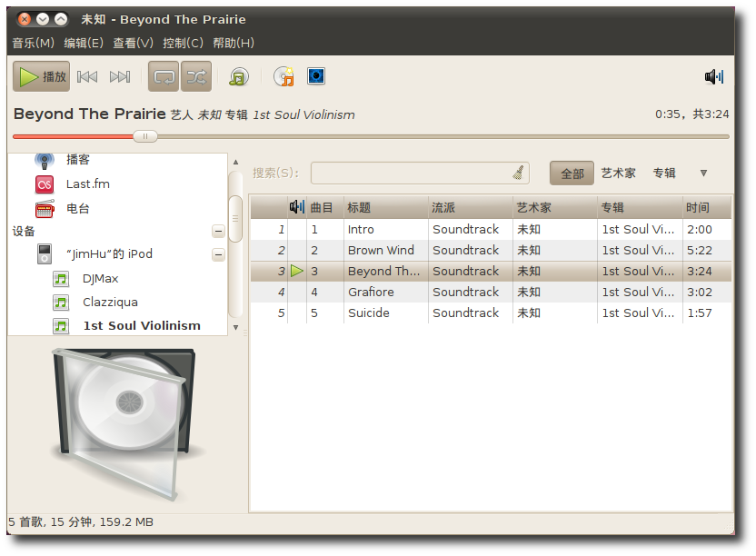Click the music note browse icon
Screen dimensions: 756x556
pos(238,76)
